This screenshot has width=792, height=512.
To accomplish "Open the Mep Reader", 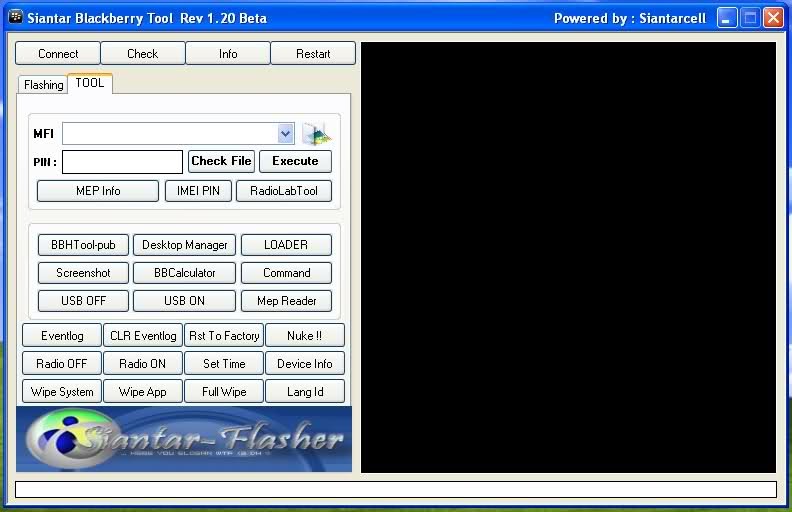I will pos(286,301).
